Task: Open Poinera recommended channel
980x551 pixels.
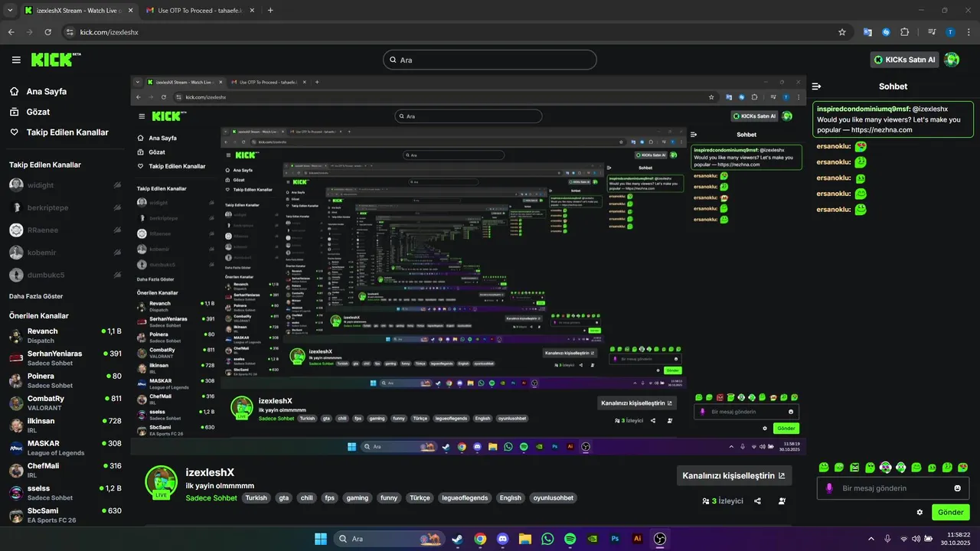Action: 66,380
